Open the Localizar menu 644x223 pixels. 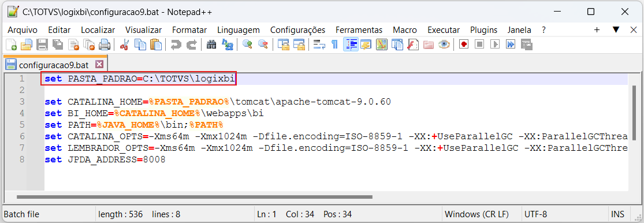(x=98, y=30)
